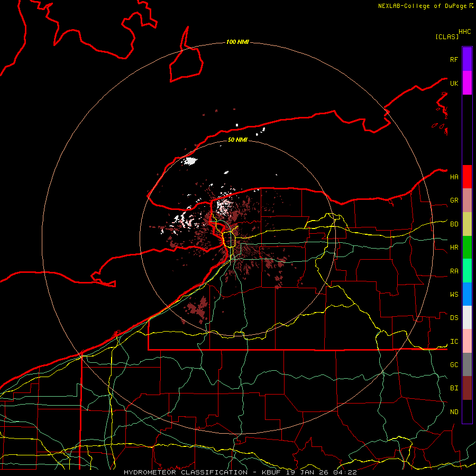Click the [CLAS] legend header
The image size is (476, 476).
pyautogui.click(x=447, y=36)
